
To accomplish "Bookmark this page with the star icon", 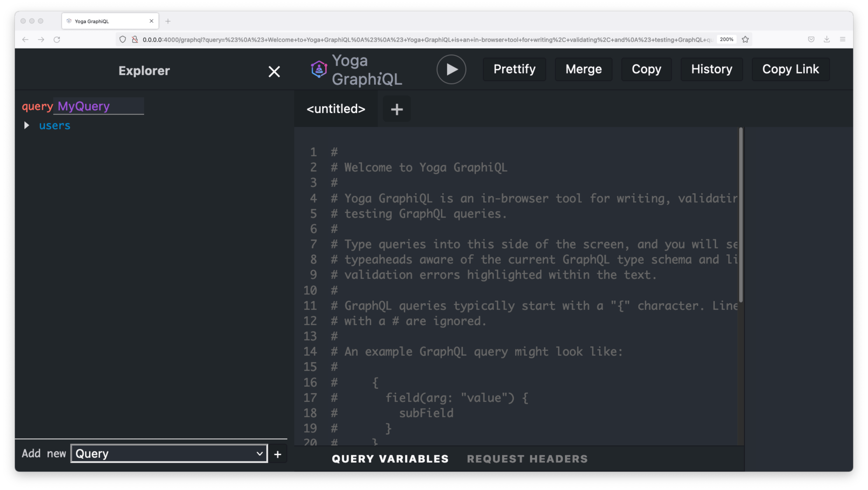I will tap(745, 39).
